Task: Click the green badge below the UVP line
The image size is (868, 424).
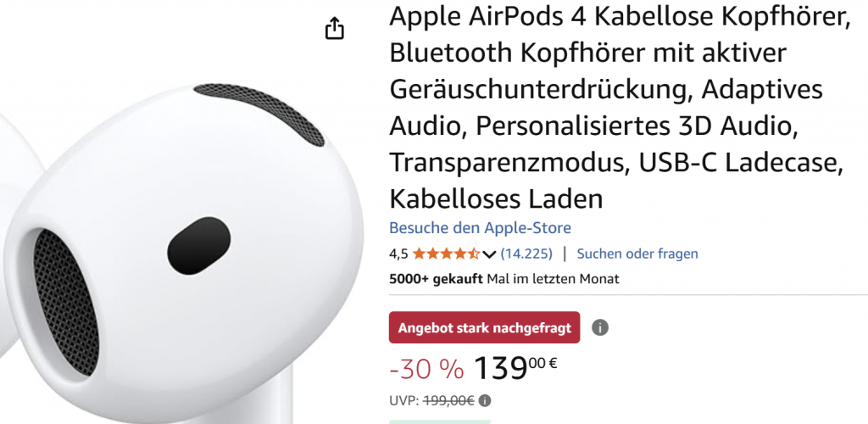Action: tap(440, 421)
